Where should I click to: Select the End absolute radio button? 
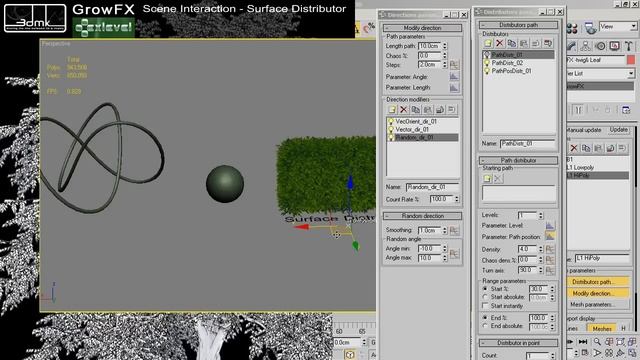485,326
